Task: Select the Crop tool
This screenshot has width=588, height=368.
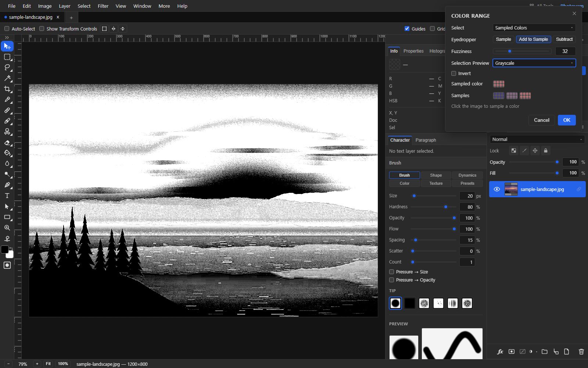Action: click(7, 89)
